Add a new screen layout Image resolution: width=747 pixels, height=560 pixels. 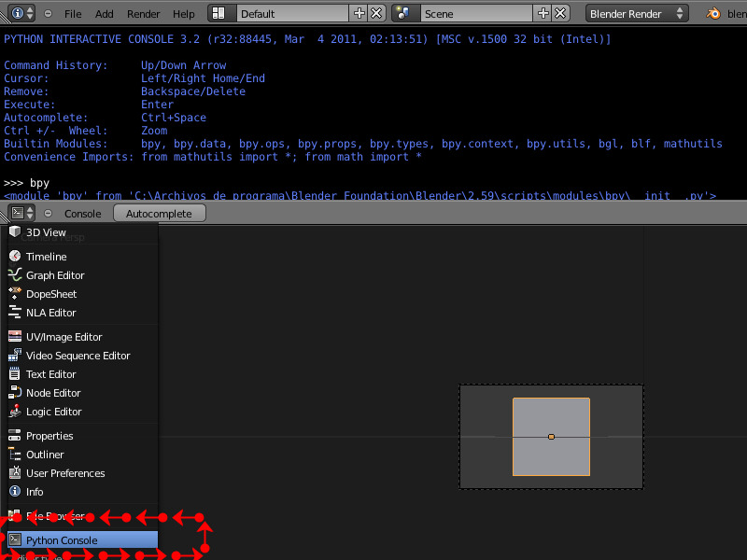(x=359, y=13)
